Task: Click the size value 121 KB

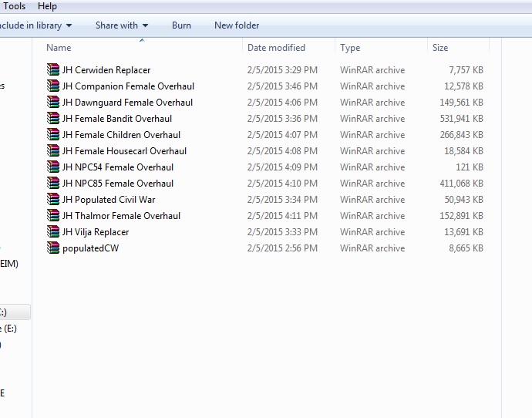Action: coord(470,167)
